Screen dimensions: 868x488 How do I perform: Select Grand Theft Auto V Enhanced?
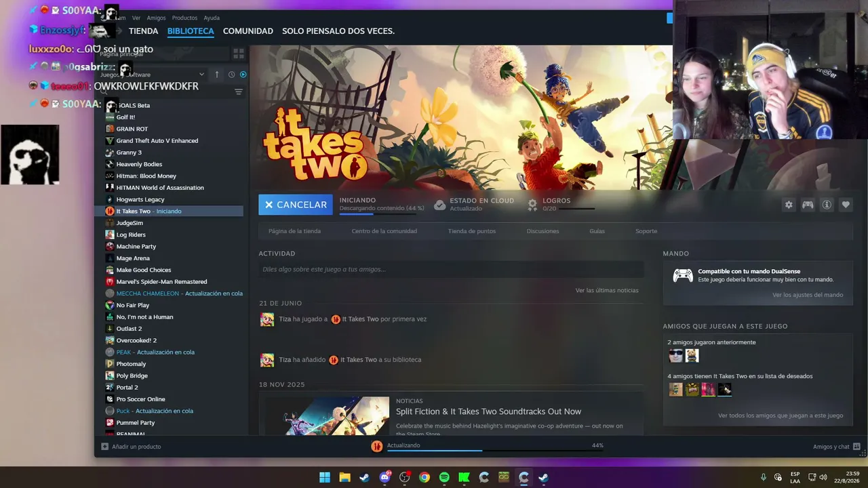(157, 141)
